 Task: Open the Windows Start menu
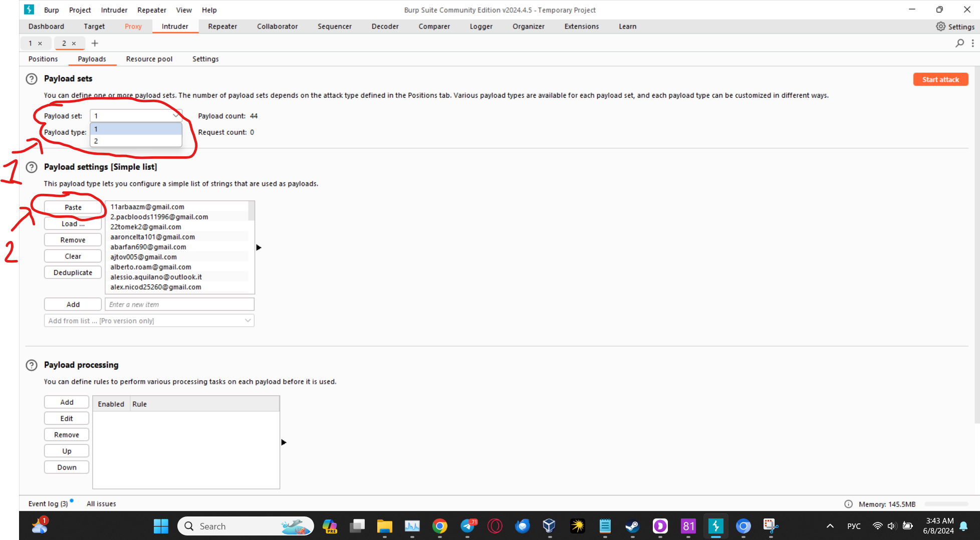point(161,526)
